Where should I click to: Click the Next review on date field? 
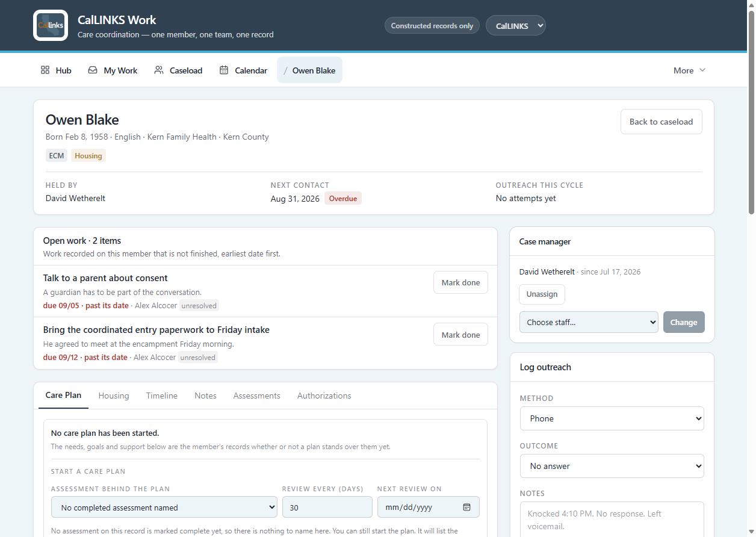pos(429,507)
